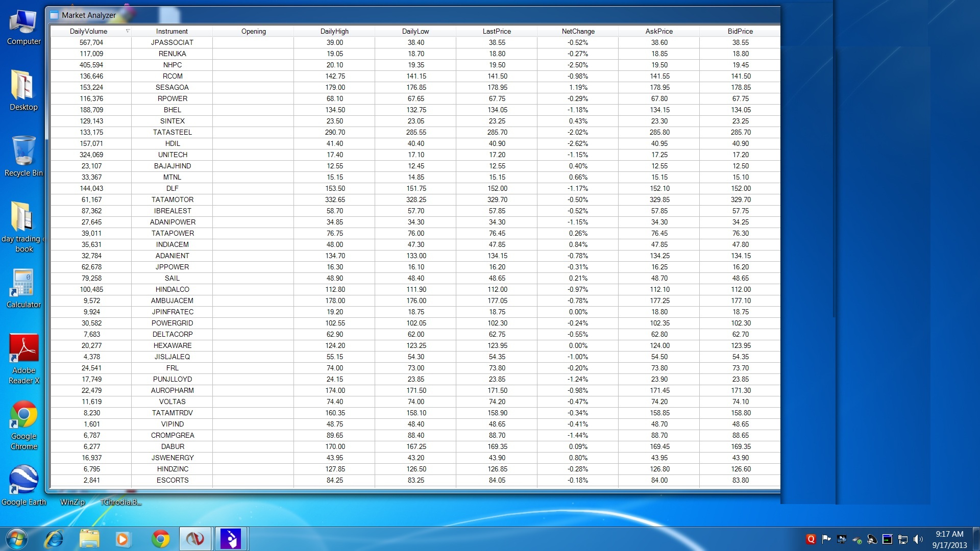Viewport: 980px width, 551px height.
Task: Open the Recycle Bin desktop icon
Action: coord(23,152)
